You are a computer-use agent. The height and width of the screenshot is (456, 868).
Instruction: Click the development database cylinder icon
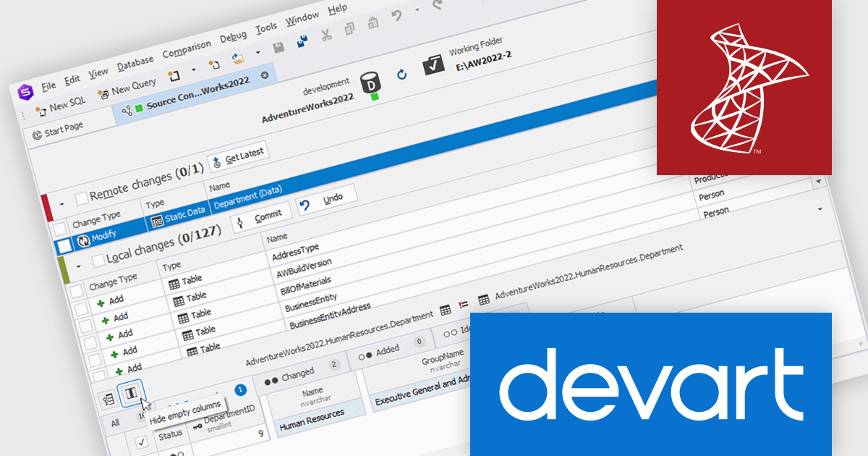(x=370, y=83)
